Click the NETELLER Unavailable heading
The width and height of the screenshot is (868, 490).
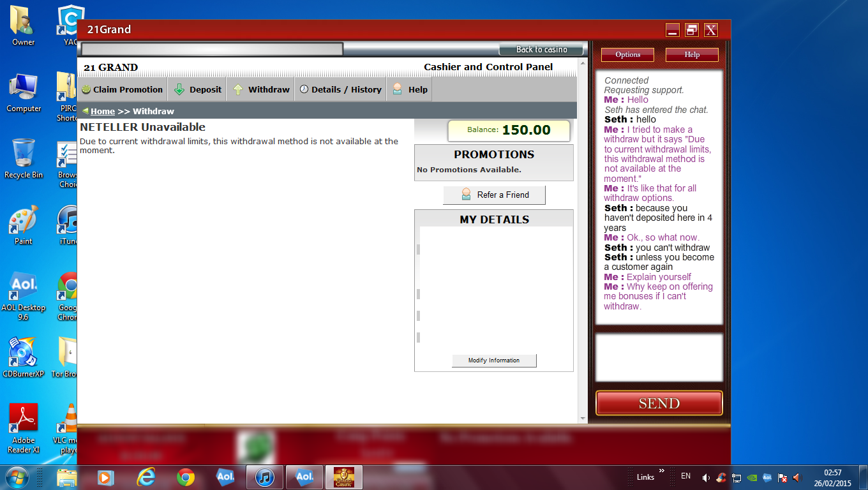[x=142, y=127]
